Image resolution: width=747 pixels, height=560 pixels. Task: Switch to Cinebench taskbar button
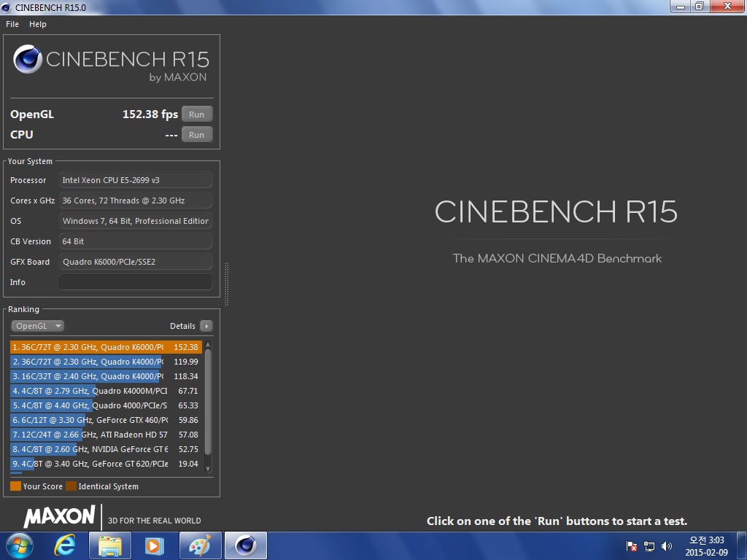click(245, 545)
